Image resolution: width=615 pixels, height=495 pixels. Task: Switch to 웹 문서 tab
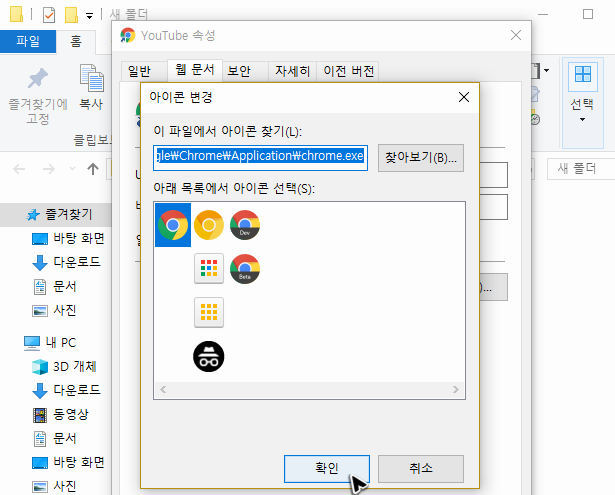pos(195,70)
